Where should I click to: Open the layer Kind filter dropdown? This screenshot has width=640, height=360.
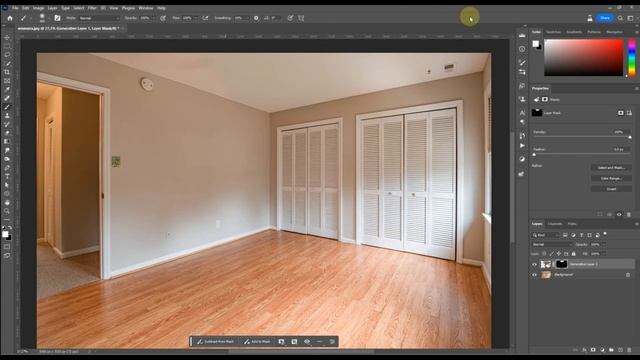pos(546,235)
